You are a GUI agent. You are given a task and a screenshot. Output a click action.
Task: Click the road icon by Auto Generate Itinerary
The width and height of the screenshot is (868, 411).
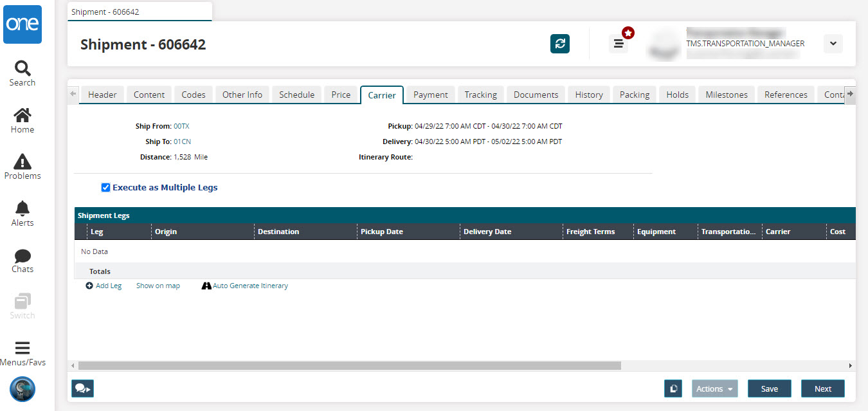click(206, 286)
